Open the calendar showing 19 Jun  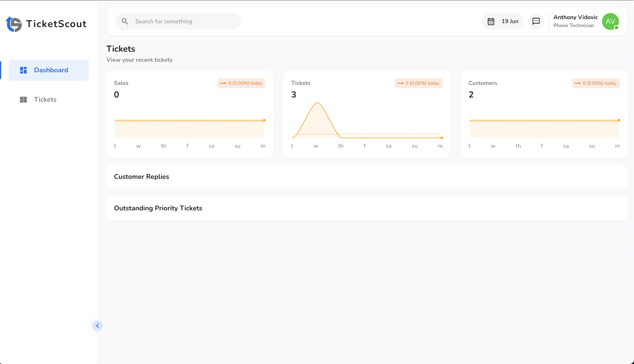tap(502, 21)
